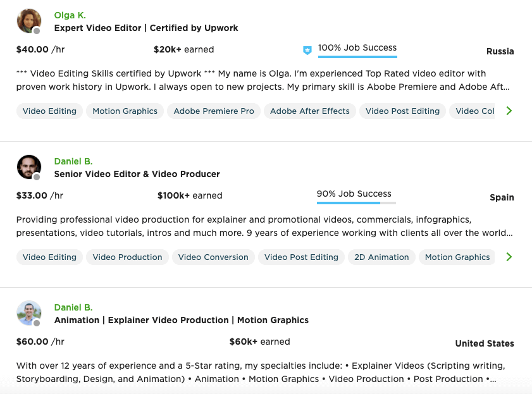This screenshot has width=532, height=394.
Task: Click Olga's offline status dot indicator
Action: (37, 31)
